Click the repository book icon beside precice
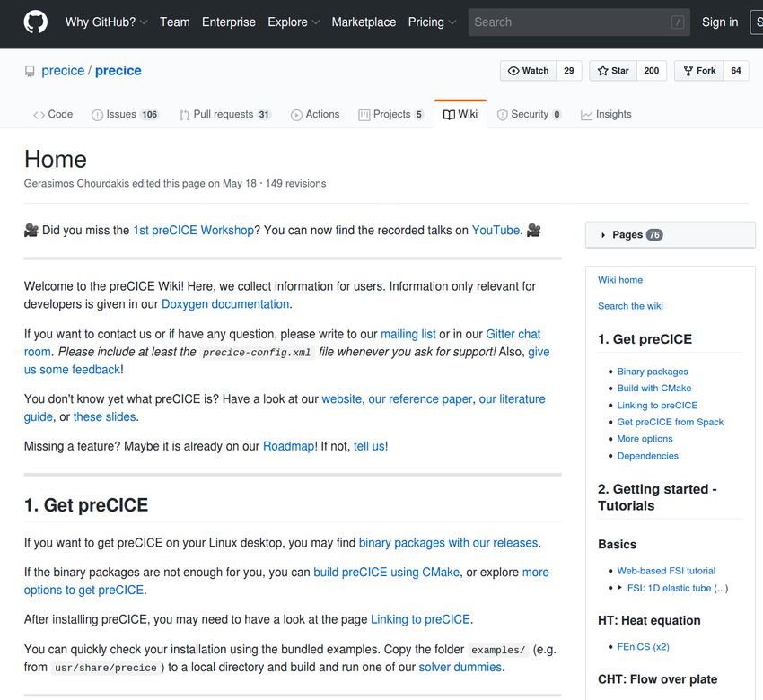 click(x=30, y=72)
